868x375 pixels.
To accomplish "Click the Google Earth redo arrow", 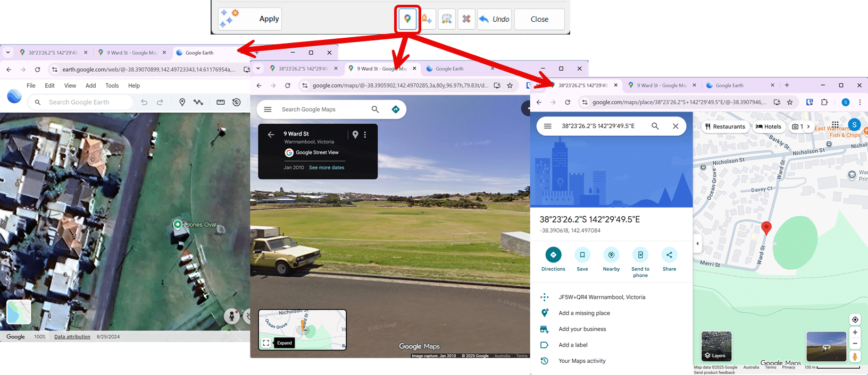I will [x=160, y=102].
